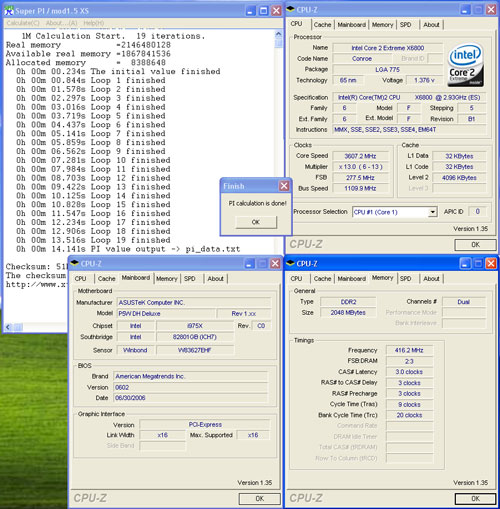Image resolution: width=500 pixels, height=509 pixels.
Task: Select Cache tab in the Memory CPU-Z window
Action: tap(323, 279)
